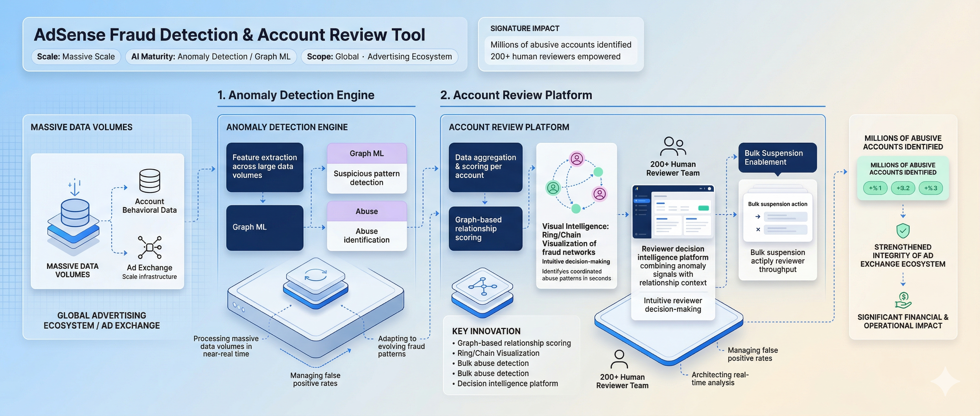Image resolution: width=980 pixels, height=416 pixels.
Task: Click the X icon in Bulk suspension action
Action: pos(758,229)
